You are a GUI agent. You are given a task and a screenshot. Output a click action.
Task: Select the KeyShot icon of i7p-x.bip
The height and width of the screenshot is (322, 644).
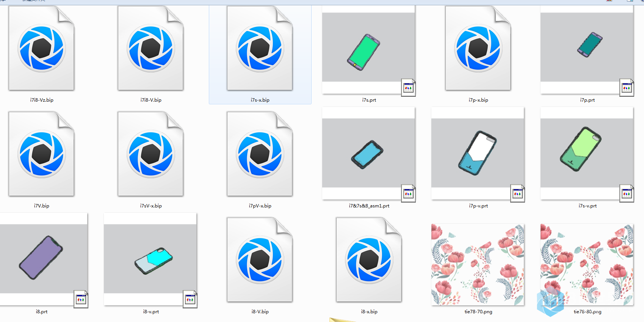(x=478, y=48)
